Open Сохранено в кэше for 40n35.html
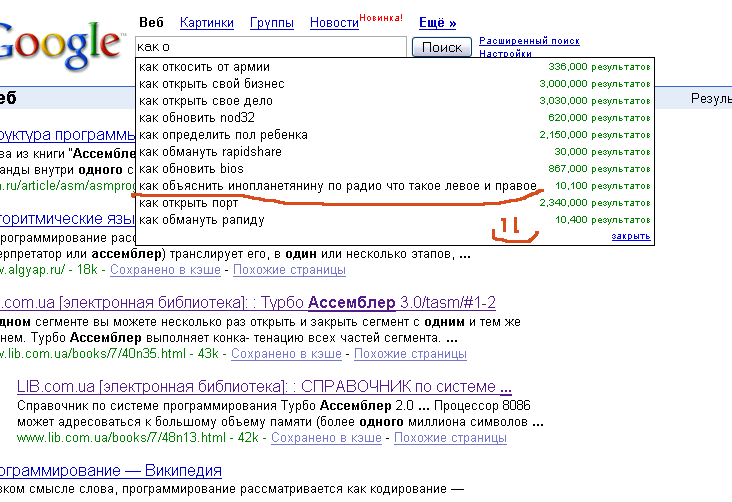The height and width of the screenshot is (502, 732). pyautogui.click(x=286, y=354)
